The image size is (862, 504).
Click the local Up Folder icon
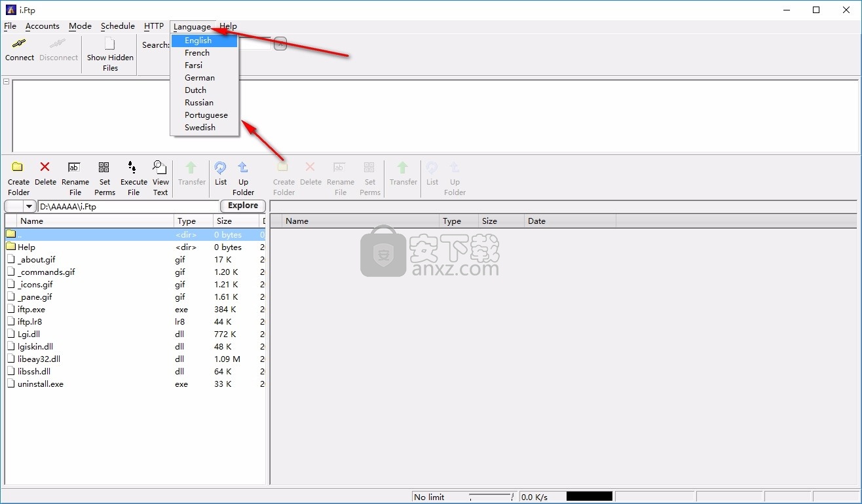[243, 168]
